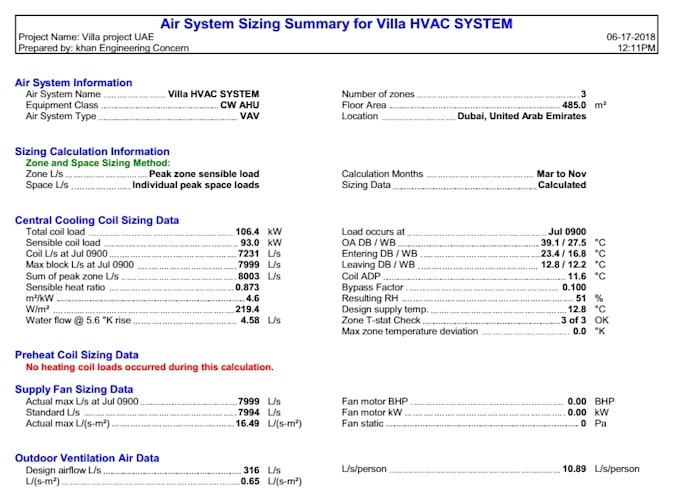Click red 'No heating coil loads occurred' message
This screenshot has width=680, height=502.
pos(150,367)
